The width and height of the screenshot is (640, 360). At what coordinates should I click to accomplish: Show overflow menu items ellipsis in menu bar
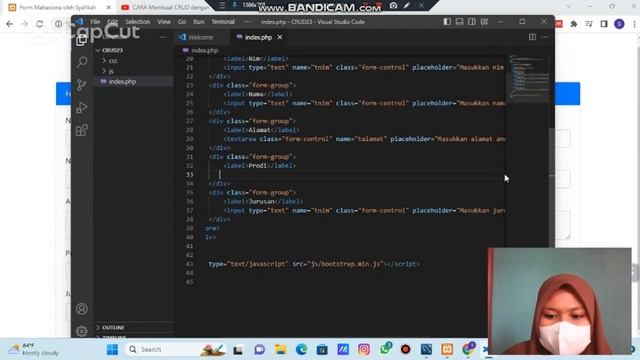pos(247,22)
